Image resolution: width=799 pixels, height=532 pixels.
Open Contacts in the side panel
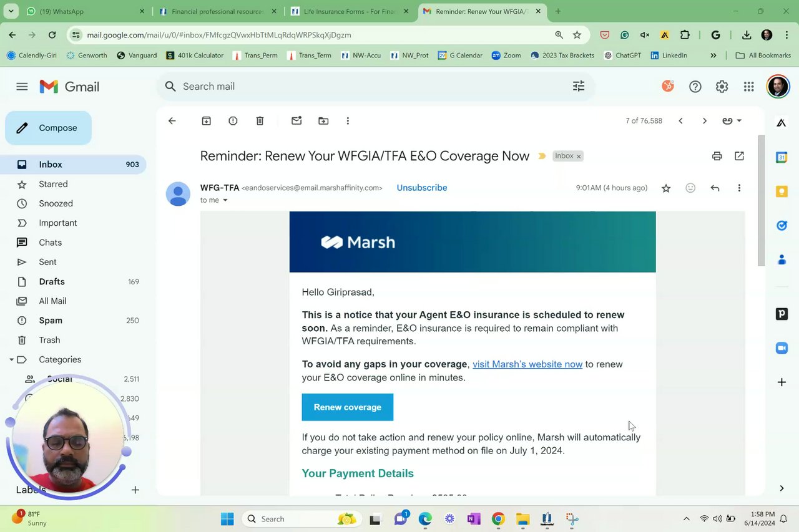click(x=782, y=259)
